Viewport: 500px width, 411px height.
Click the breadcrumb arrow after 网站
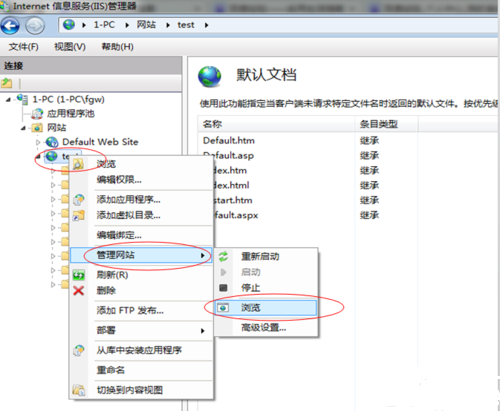168,25
